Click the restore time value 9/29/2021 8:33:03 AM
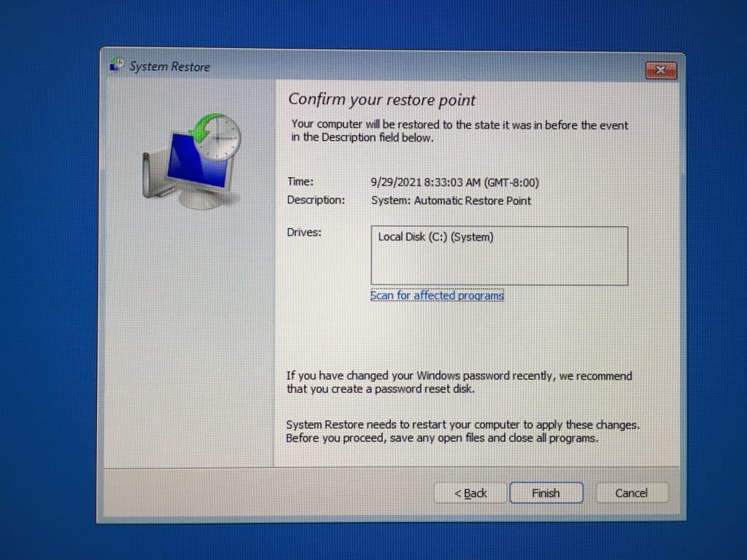 tap(454, 182)
